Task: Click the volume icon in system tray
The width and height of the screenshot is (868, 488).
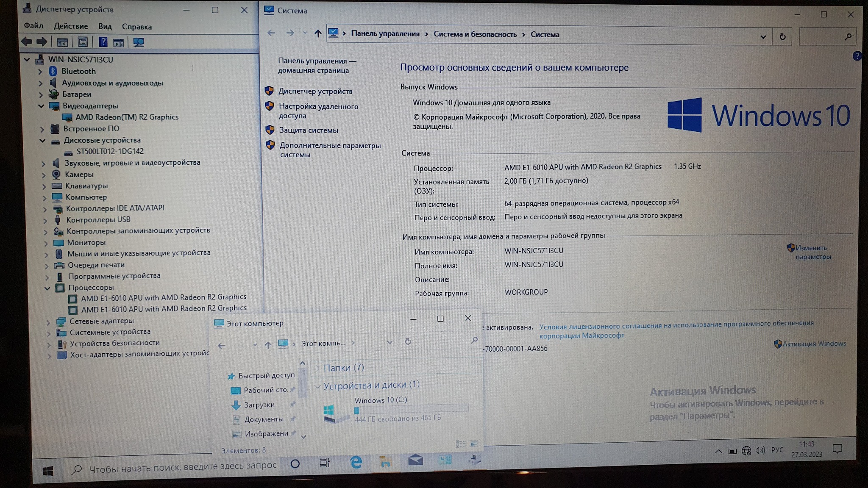Action: coord(760,450)
